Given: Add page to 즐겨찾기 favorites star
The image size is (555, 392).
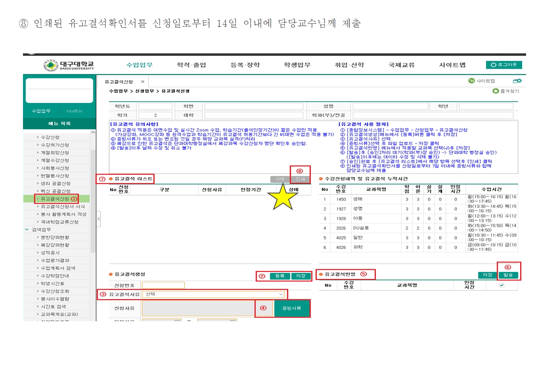Looking at the screenshot, I should 496,91.
